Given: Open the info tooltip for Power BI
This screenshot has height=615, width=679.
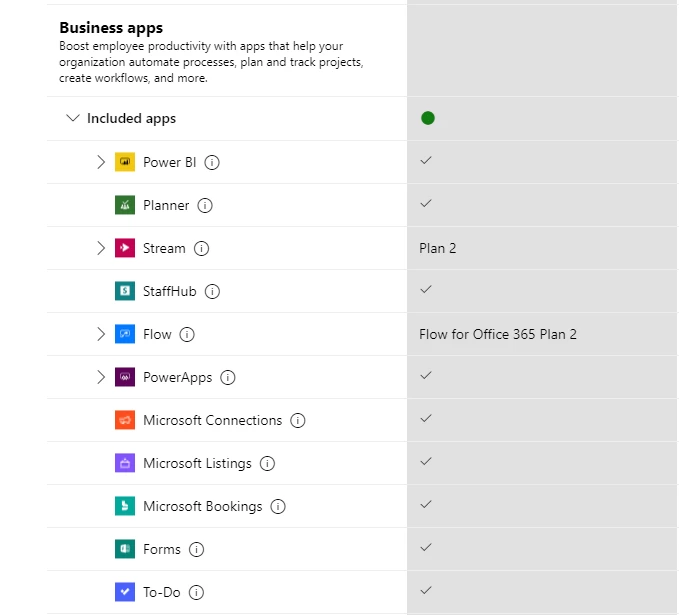Looking at the screenshot, I should (212, 162).
